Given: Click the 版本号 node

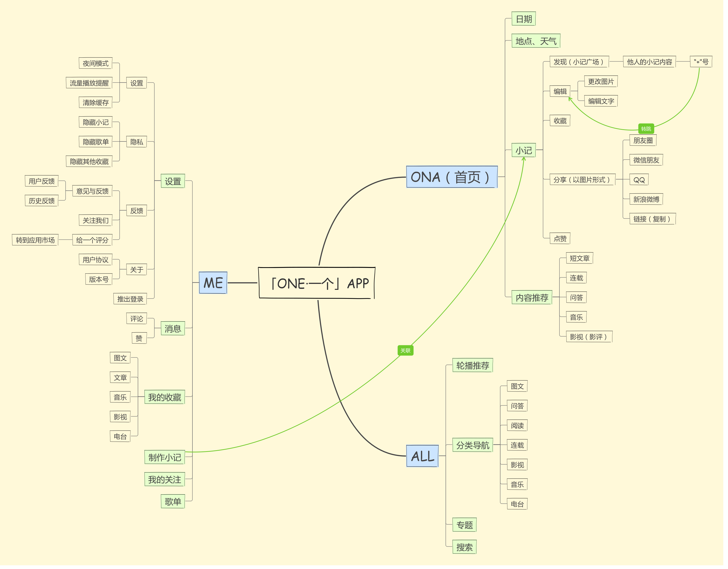Looking at the screenshot, I should coord(99,281).
